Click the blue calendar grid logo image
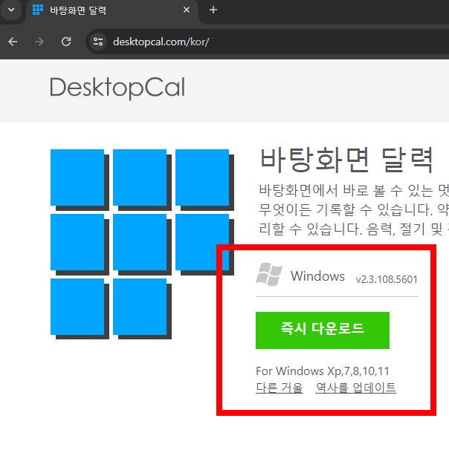 tap(142, 244)
